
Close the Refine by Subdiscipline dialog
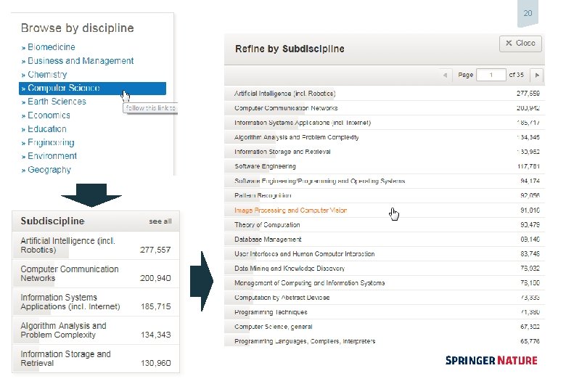click(520, 44)
